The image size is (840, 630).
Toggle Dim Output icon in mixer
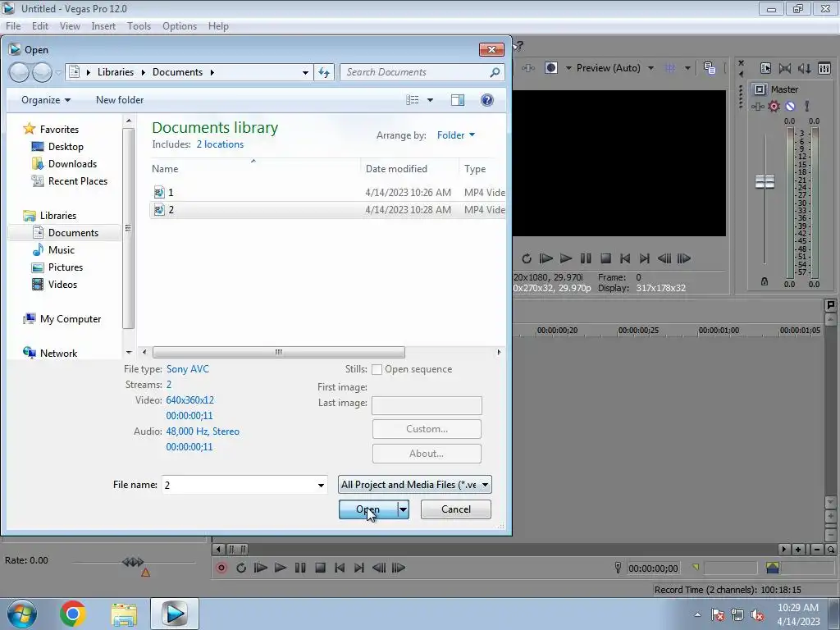tap(805, 68)
